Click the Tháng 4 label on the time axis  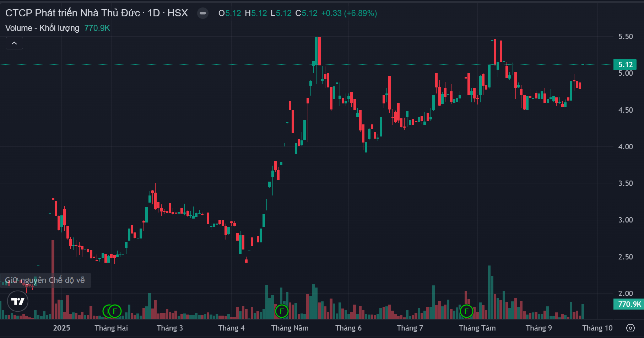[231, 328]
